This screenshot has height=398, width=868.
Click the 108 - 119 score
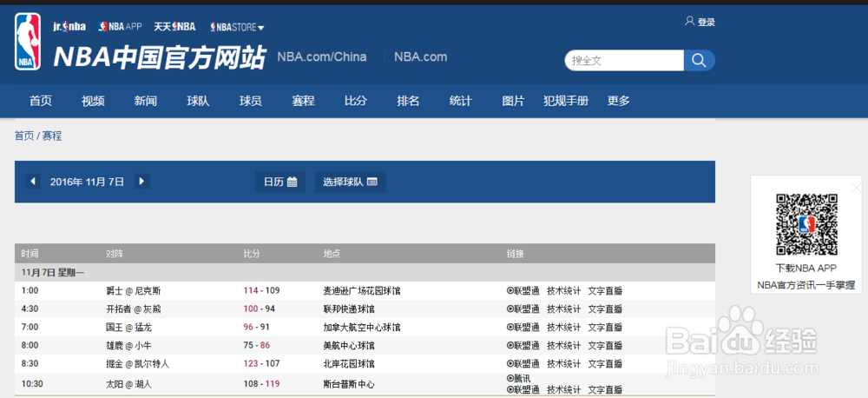(x=261, y=383)
